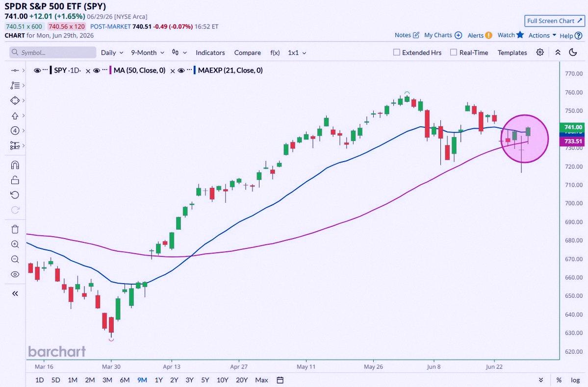Select the 1Y time range

(x=158, y=380)
